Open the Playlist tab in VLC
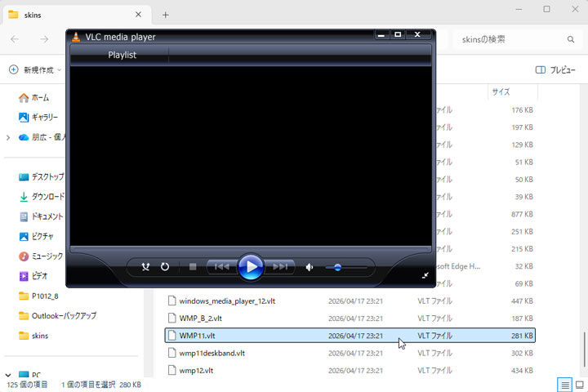Image resolution: width=588 pixels, height=392 pixels. pyautogui.click(x=122, y=55)
